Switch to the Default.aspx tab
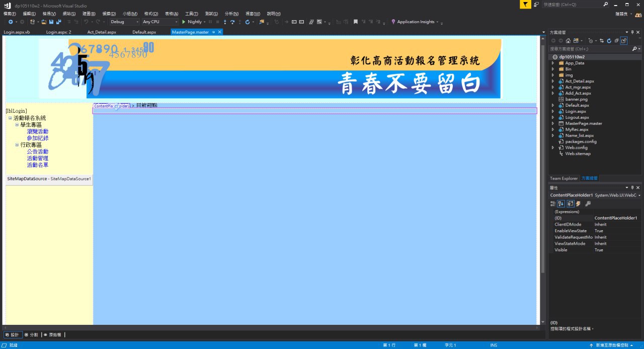This screenshot has width=644, height=349. point(144,32)
